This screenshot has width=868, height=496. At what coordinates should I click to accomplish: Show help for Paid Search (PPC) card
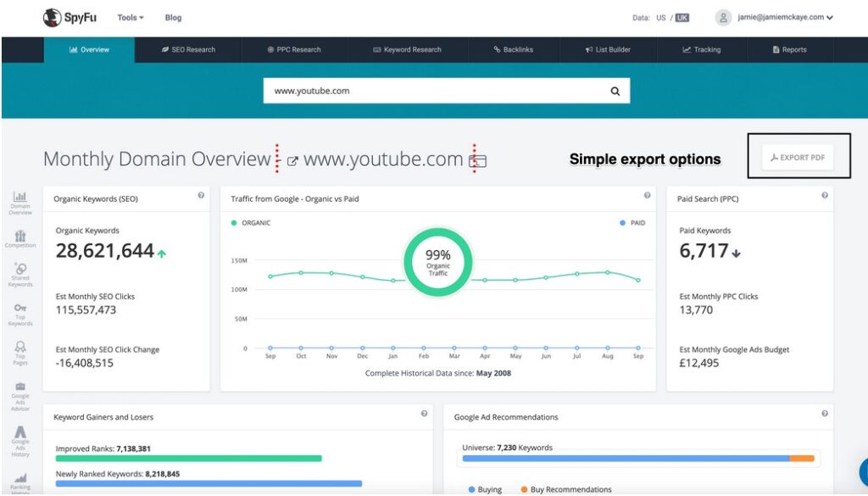[x=825, y=195]
